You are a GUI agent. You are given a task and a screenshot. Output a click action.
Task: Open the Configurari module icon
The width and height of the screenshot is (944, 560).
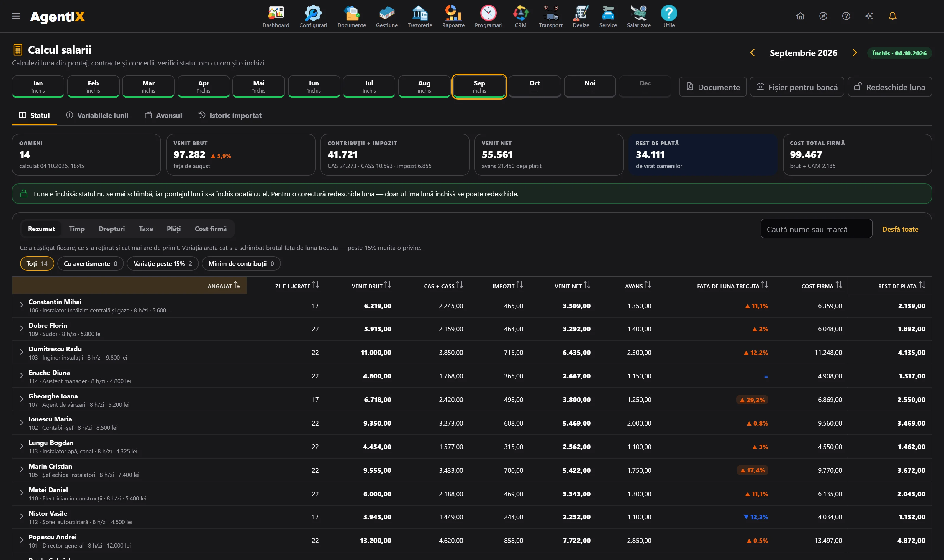click(x=313, y=16)
